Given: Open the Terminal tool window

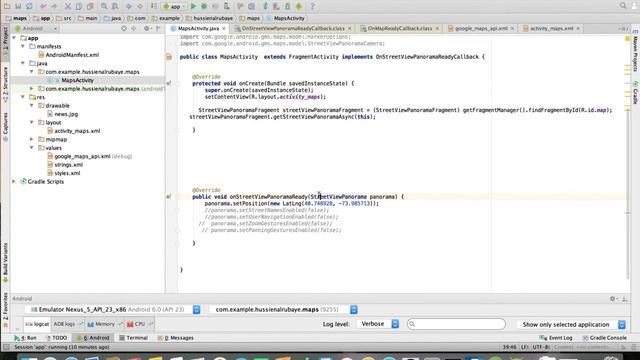Looking at the screenshot, I should [x=133, y=338].
